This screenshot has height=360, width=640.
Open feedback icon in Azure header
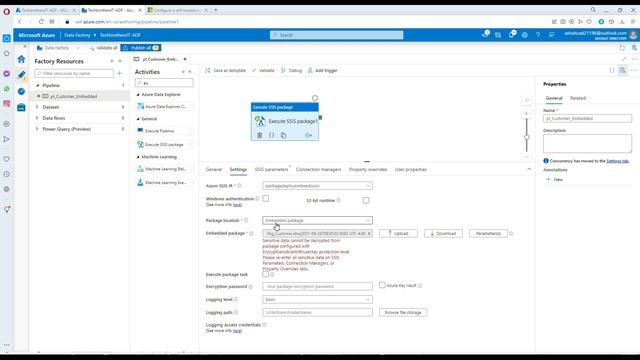pyautogui.click(x=551, y=35)
